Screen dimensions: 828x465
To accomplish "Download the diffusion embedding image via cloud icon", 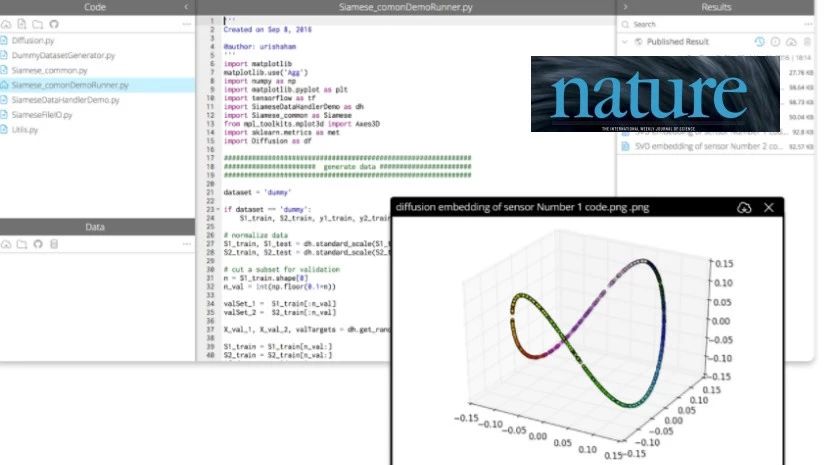I will click(743, 207).
